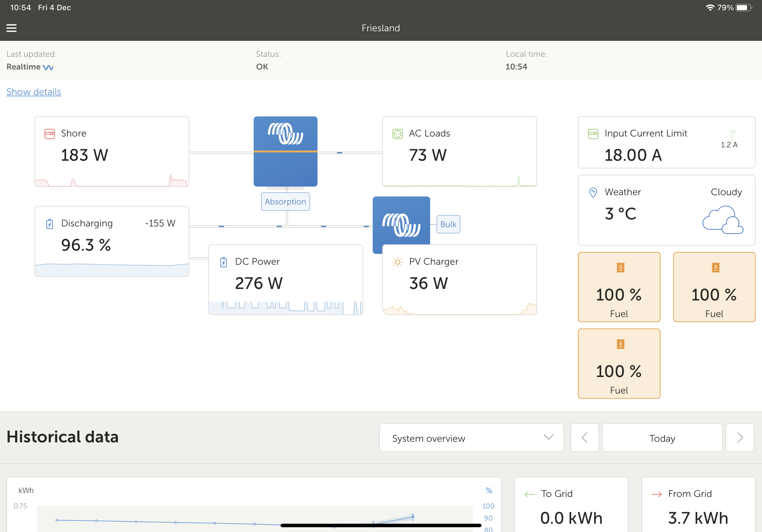The height and width of the screenshot is (532, 762).
Task: Click the Today date button
Action: 662,438
